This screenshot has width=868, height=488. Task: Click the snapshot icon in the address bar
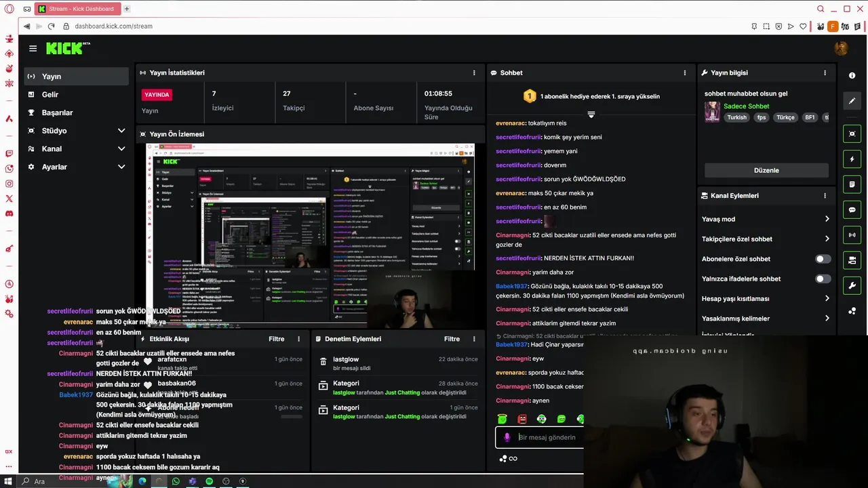[x=766, y=26]
